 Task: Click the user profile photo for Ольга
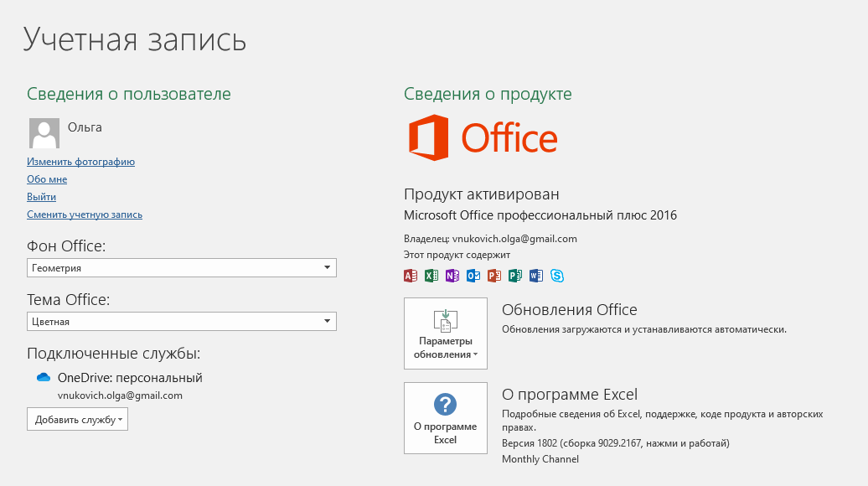[44, 133]
